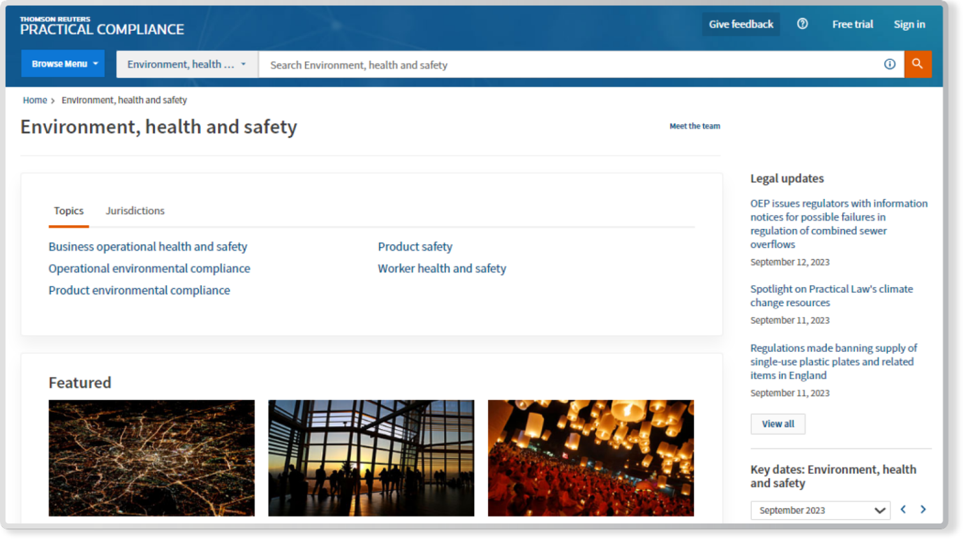980x551 pixels.
Task: Switch to the Jurisdictions tab
Action: (x=135, y=210)
